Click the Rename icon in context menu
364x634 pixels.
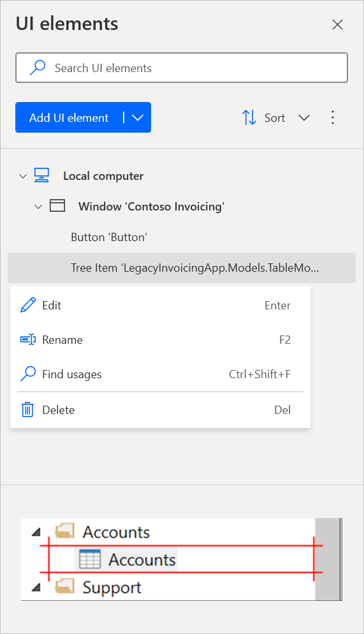pos(28,339)
